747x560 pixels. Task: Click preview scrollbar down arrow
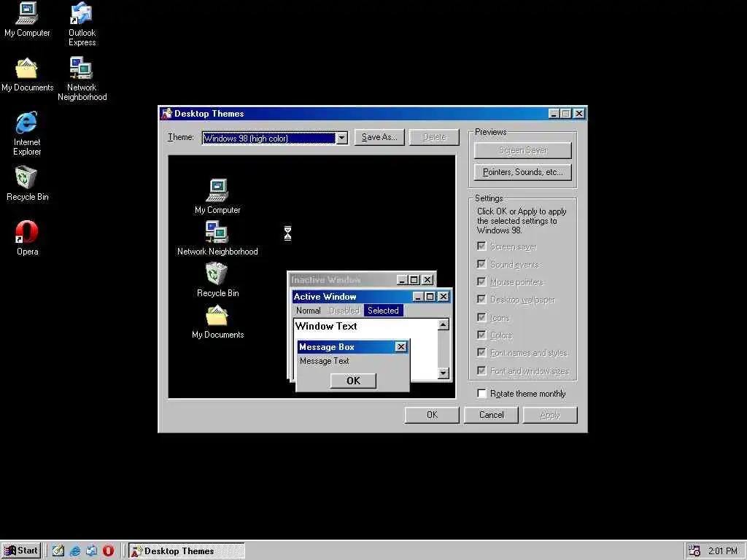click(443, 373)
